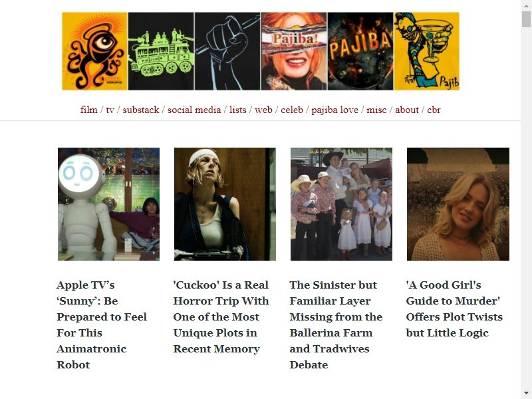Open the about page link

pos(407,110)
